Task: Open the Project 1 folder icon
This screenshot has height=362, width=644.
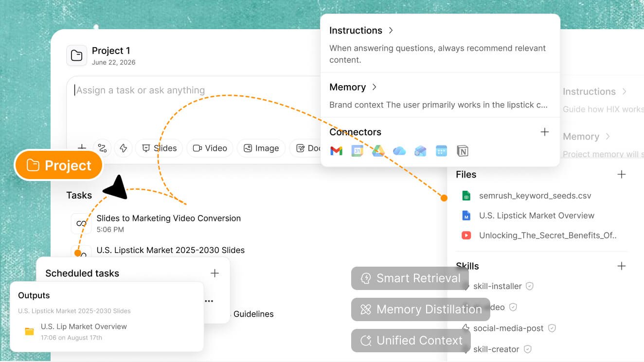Action: click(77, 55)
